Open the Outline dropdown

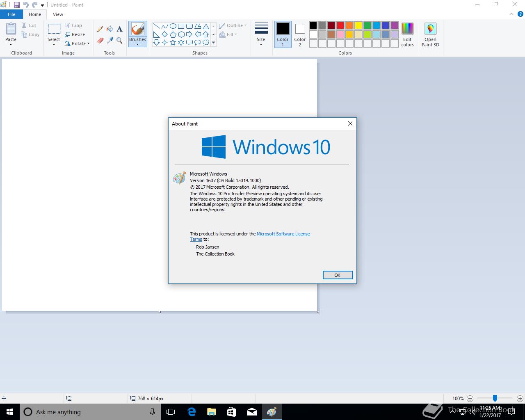233,25
